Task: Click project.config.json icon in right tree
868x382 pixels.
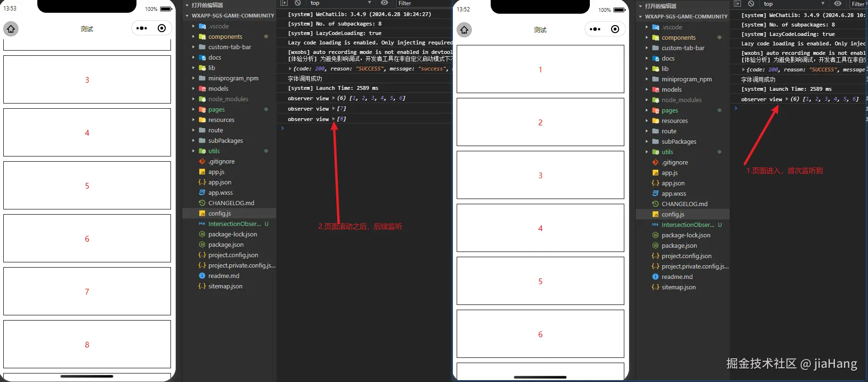Action: [655, 256]
